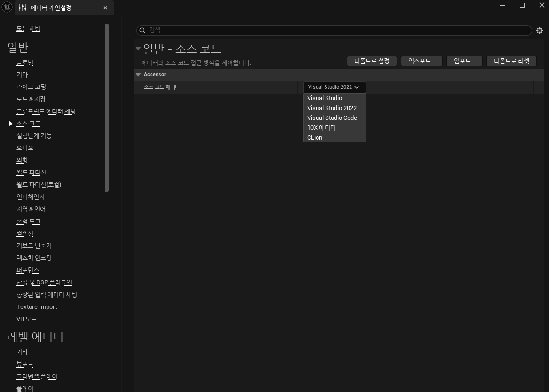Go to 월드 파티션 settings
The image size is (549, 392).
31,172
